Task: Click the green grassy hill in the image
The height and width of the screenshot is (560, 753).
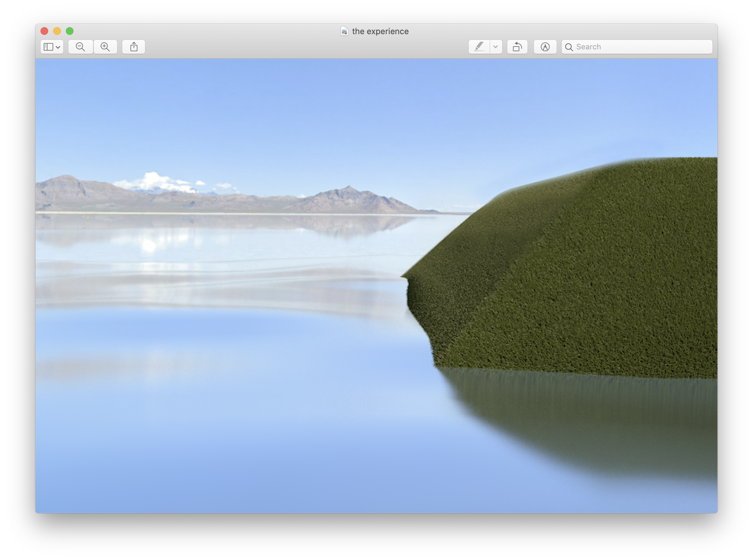Action: [x=577, y=271]
